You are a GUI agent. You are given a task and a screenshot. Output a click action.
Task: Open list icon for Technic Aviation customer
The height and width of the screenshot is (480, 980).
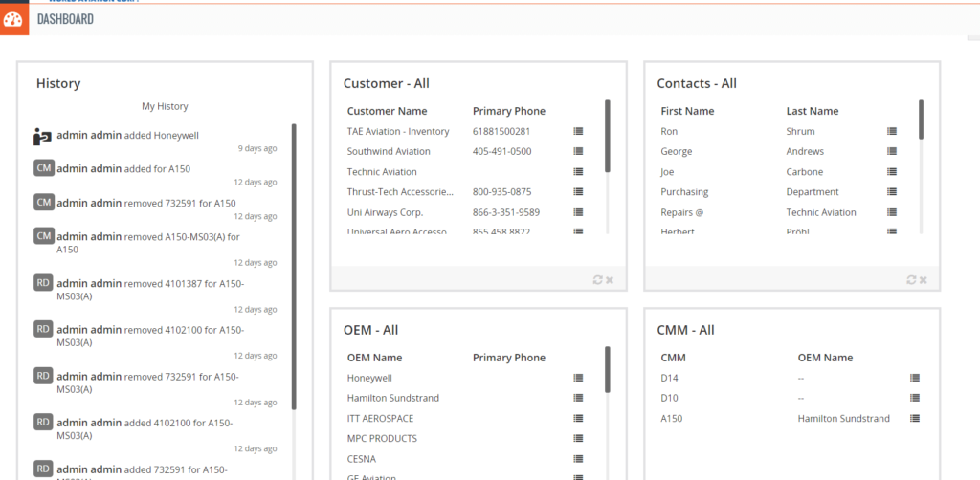click(x=578, y=172)
